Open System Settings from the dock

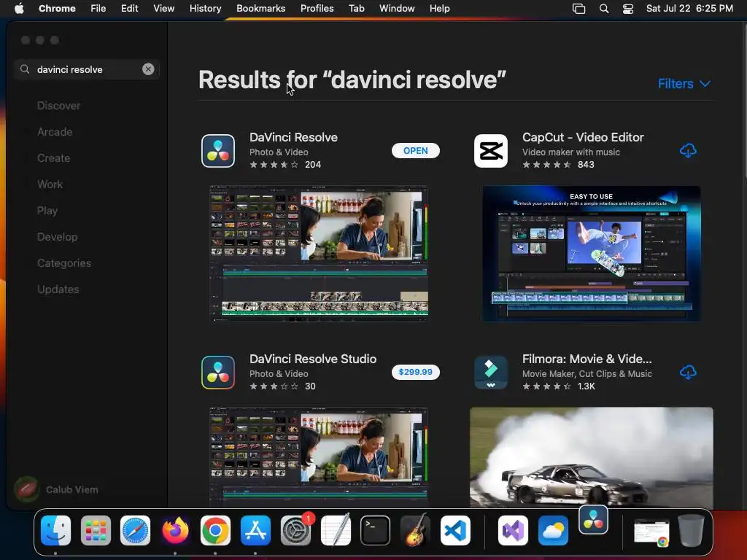tap(295, 531)
